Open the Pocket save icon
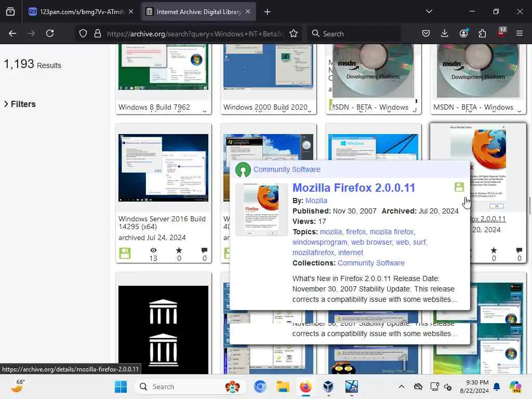This screenshot has width=532, height=399. (x=426, y=33)
